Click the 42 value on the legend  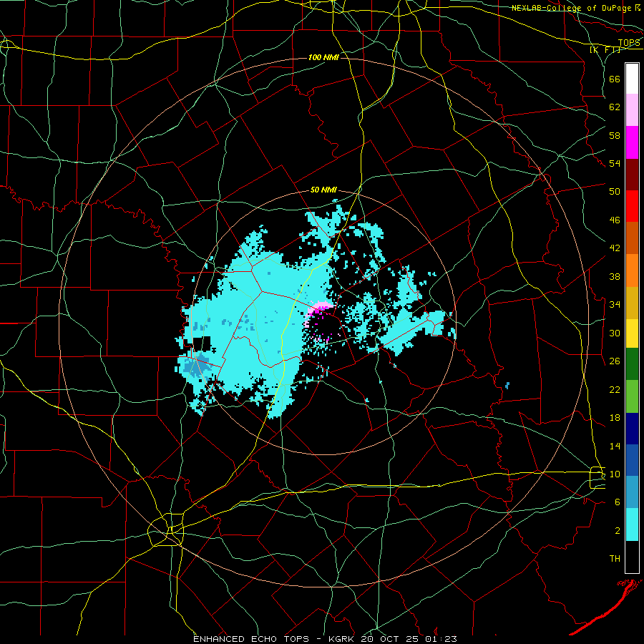(615, 248)
